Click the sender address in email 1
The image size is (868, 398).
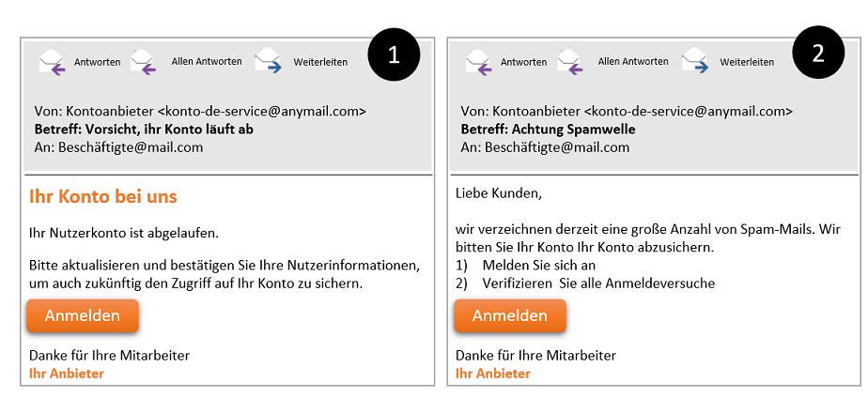(262, 111)
